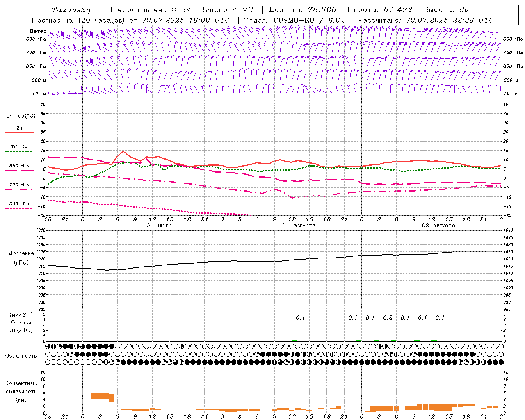This screenshot has height=420, width=525.
Task: Click the forecast start time 30.07.2025 18:00 UTC
Action: click(185, 20)
